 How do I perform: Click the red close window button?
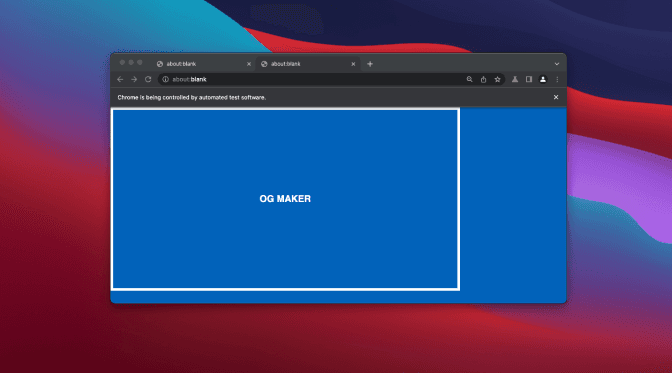tap(122, 63)
